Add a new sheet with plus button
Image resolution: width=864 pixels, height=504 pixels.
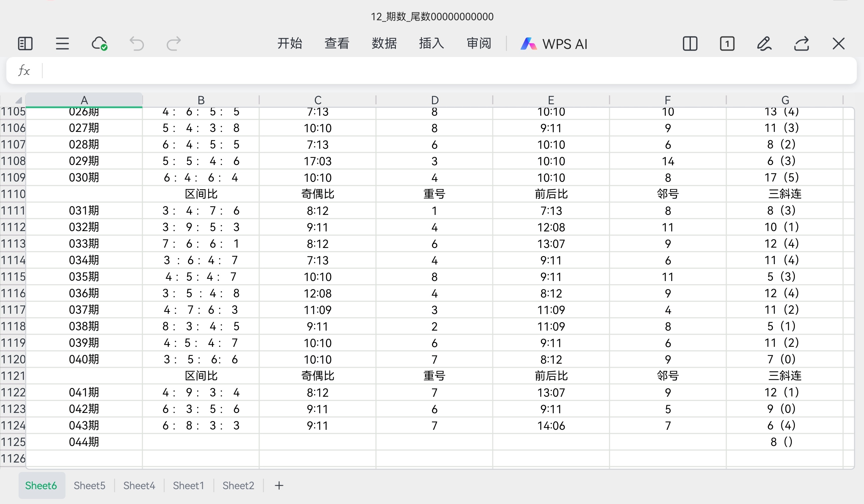pyautogui.click(x=279, y=485)
